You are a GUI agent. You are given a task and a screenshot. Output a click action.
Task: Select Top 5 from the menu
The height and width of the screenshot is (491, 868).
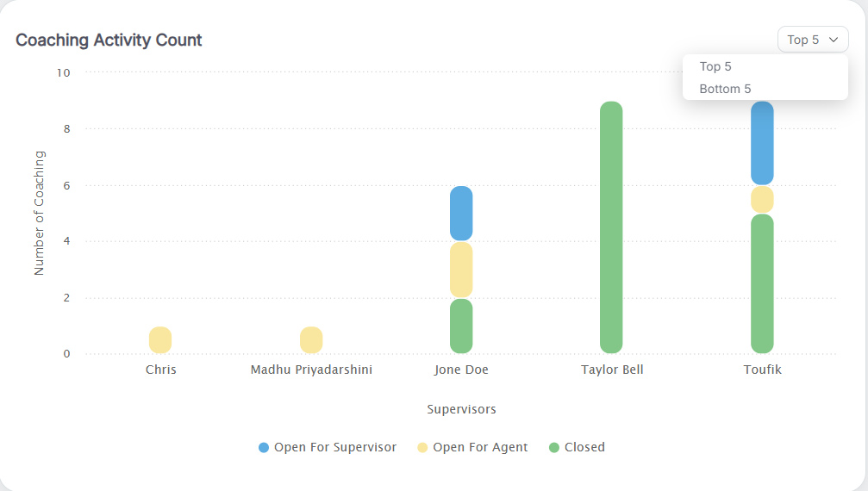715,66
